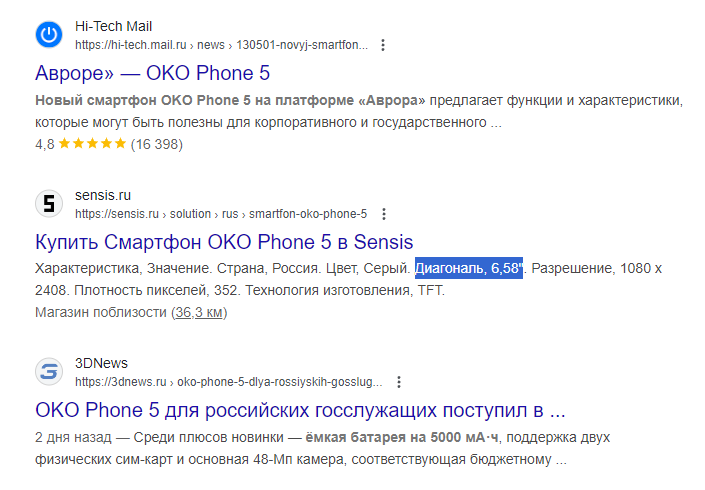Click the Hi-Tech Mail blue power favicon
The width and height of the screenshot is (705, 490).
click(49, 35)
